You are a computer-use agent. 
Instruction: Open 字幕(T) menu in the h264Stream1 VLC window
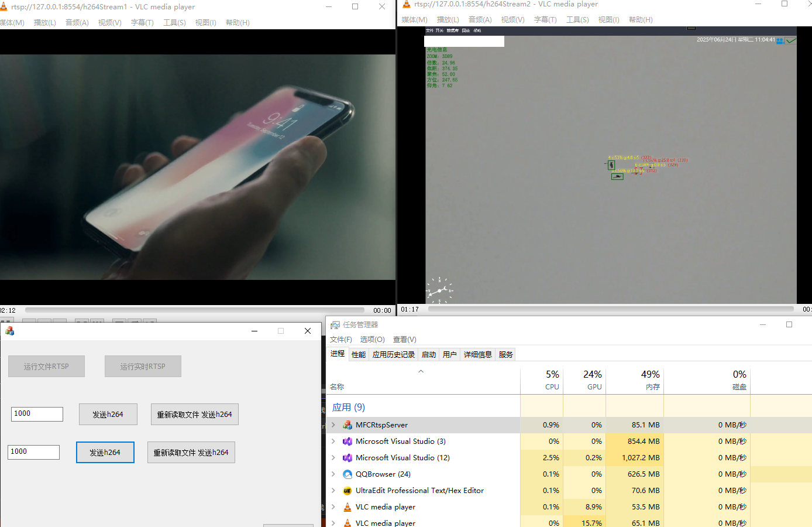(142, 23)
